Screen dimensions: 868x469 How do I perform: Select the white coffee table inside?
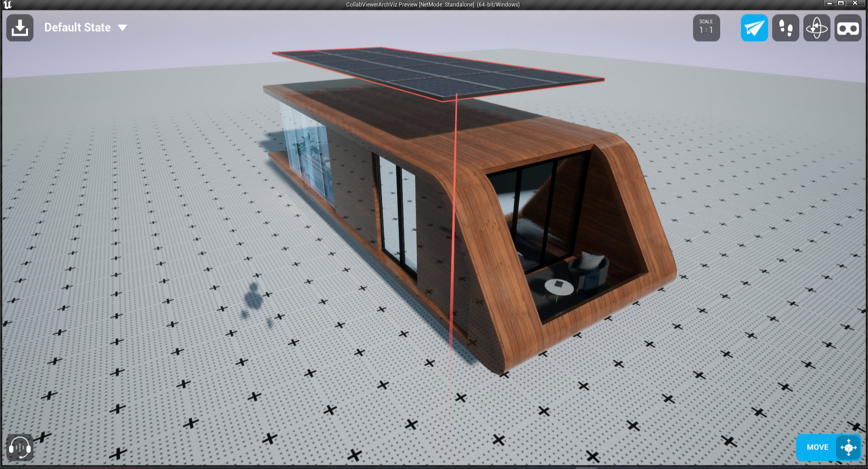tap(559, 287)
